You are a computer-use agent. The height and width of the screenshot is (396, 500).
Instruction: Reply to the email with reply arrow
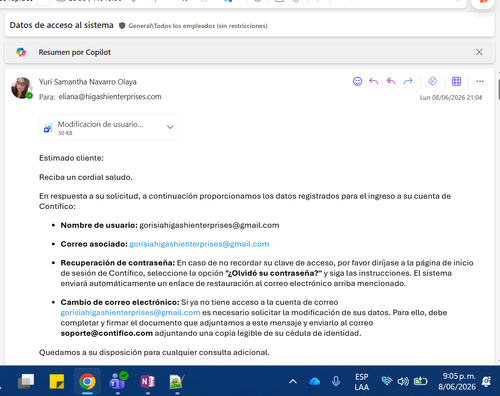coord(374,81)
